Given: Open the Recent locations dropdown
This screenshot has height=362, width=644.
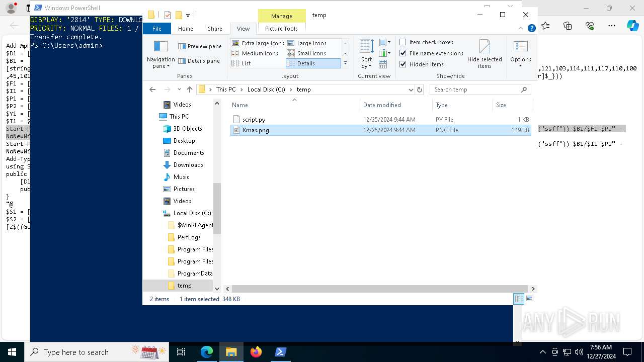Looking at the screenshot, I should [179, 89].
